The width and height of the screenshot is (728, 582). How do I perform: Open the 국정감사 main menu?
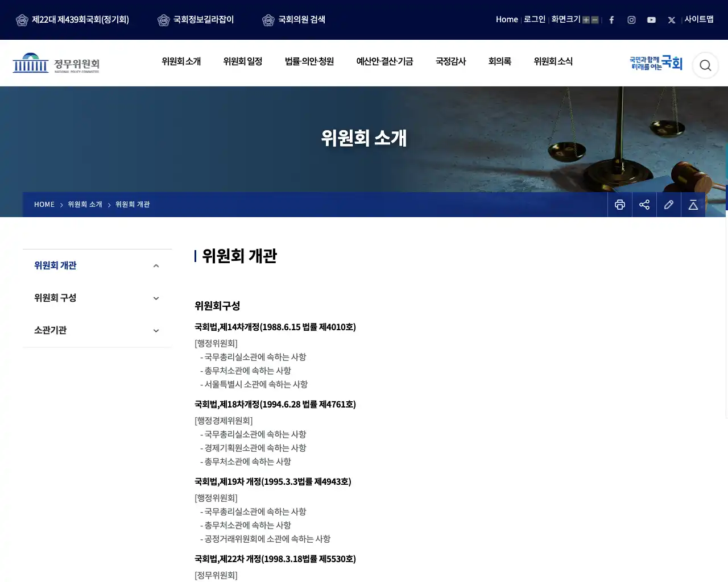click(451, 61)
